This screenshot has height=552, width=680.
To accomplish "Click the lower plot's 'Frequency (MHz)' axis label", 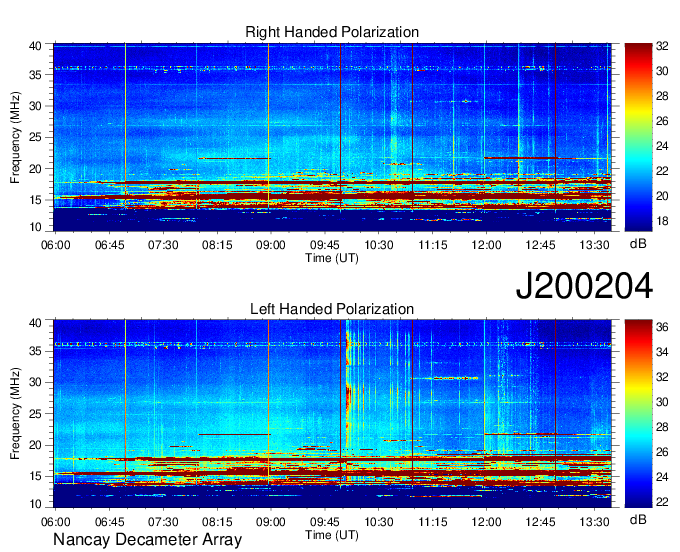I will (15, 414).
